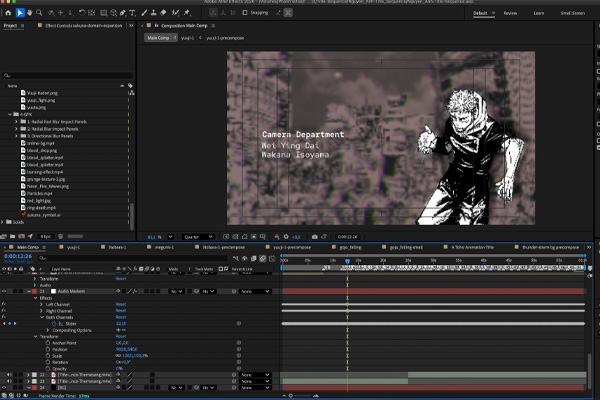Reset the Left Channel effect

point(121,304)
